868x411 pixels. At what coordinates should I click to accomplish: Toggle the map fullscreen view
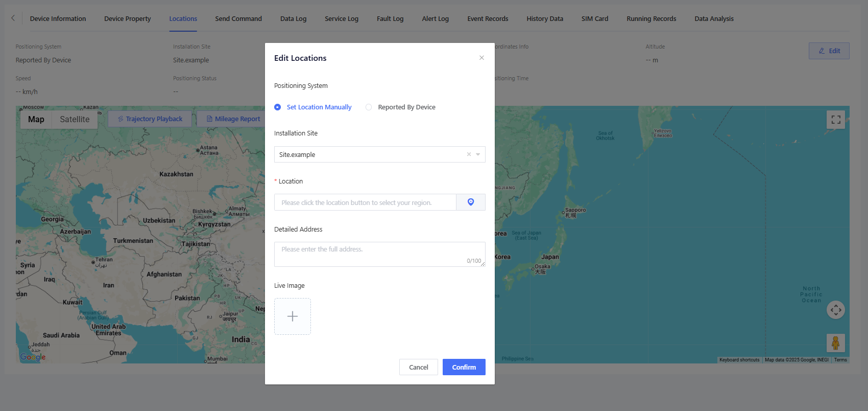pyautogui.click(x=835, y=120)
